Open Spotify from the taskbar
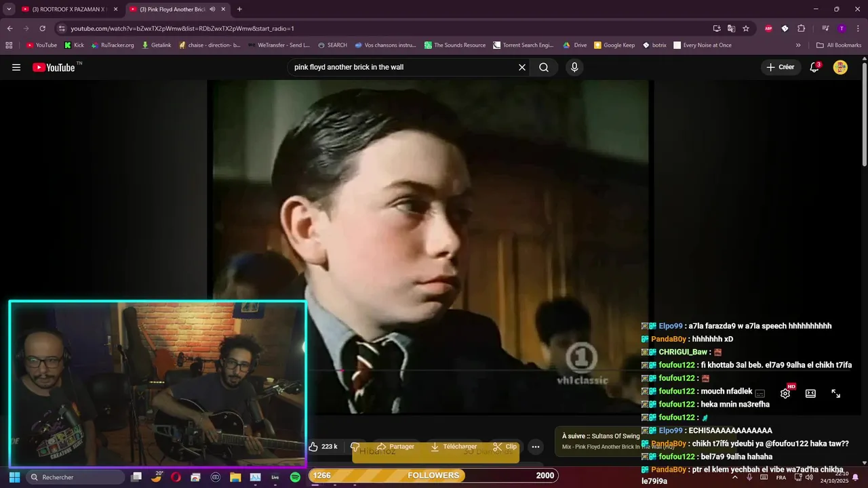 pos(295,477)
